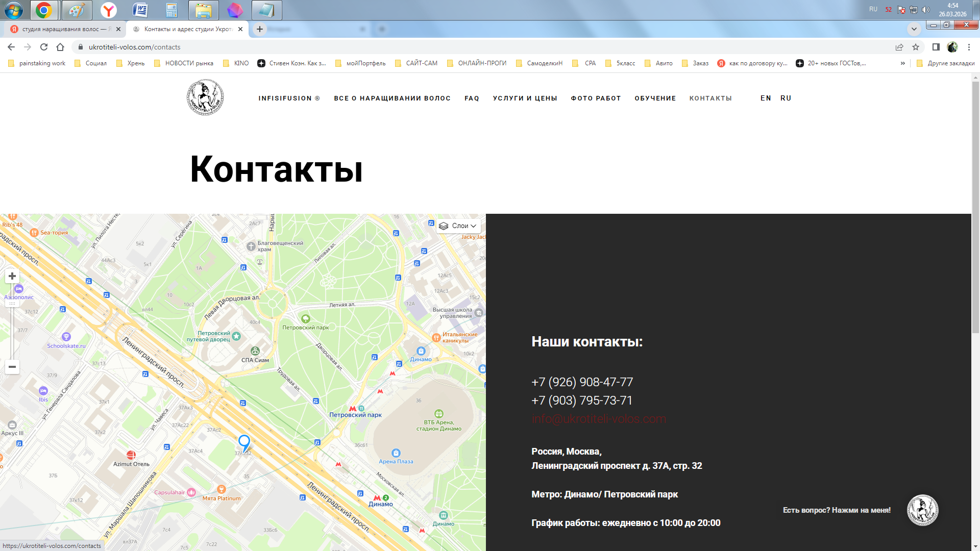
Task: Switch site language to EN
Action: click(766, 98)
